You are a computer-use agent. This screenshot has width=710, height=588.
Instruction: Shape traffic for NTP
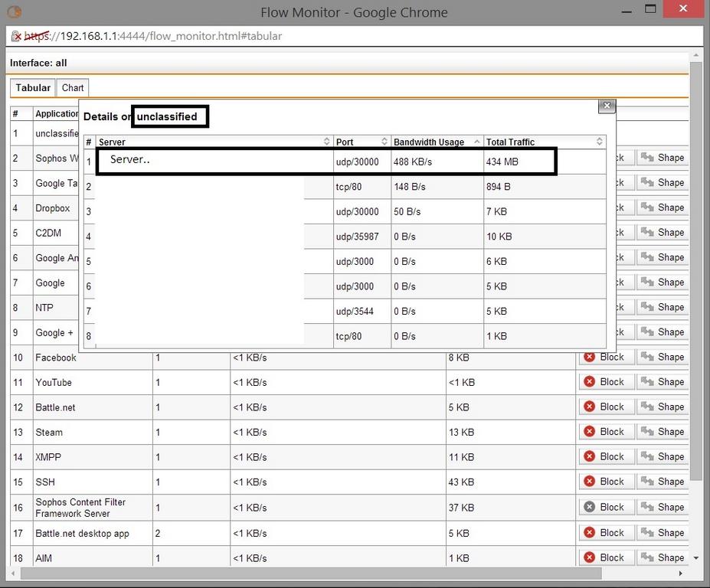pos(663,307)
